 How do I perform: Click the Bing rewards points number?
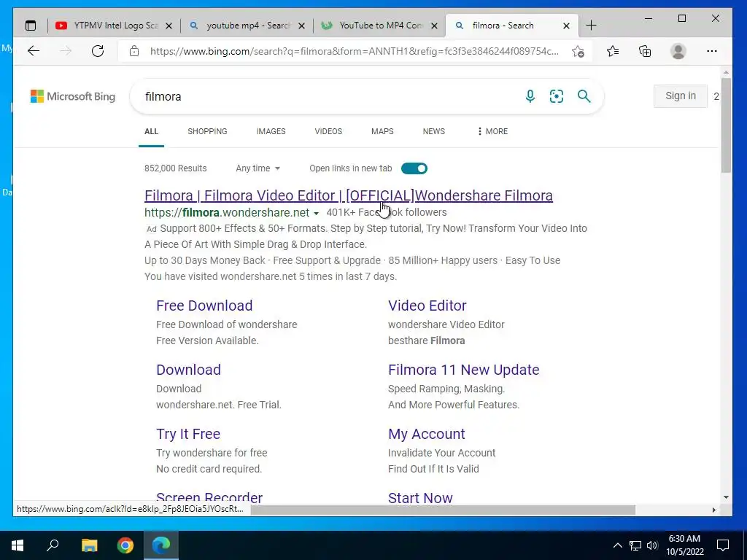click(x=716, y=96)
